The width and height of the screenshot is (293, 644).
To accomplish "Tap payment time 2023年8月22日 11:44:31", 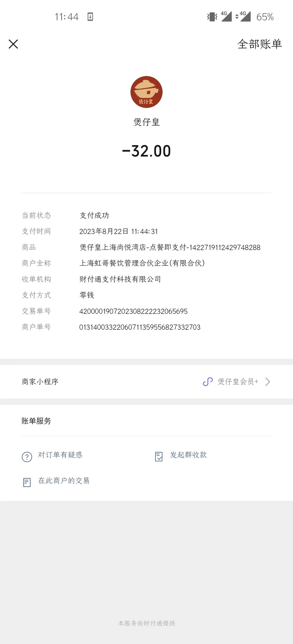I will pyautogui.click(x=119, y=231).
